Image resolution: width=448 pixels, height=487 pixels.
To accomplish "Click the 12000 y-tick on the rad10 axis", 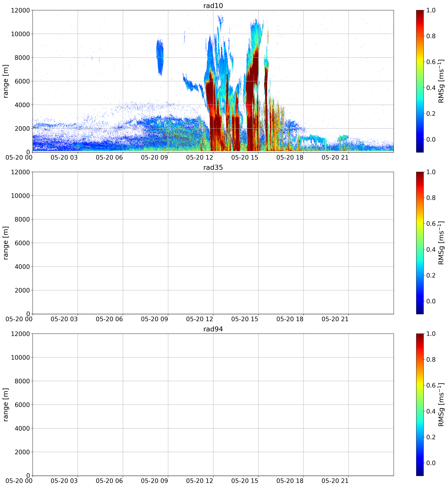I will click(20, 10).
